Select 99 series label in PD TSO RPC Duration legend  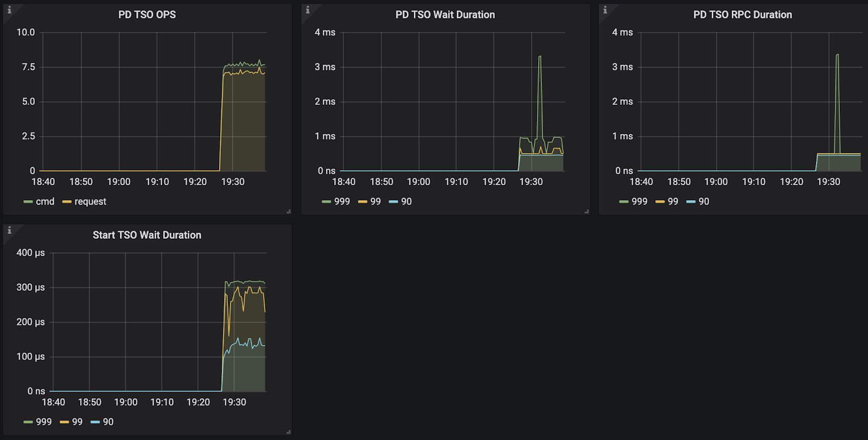[x=673, y=201]
